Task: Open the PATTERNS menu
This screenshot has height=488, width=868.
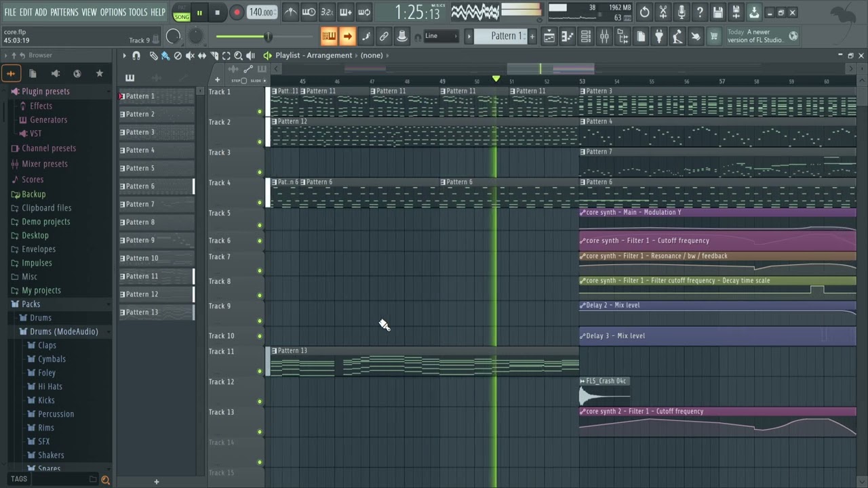Action: tap(64, 12)
